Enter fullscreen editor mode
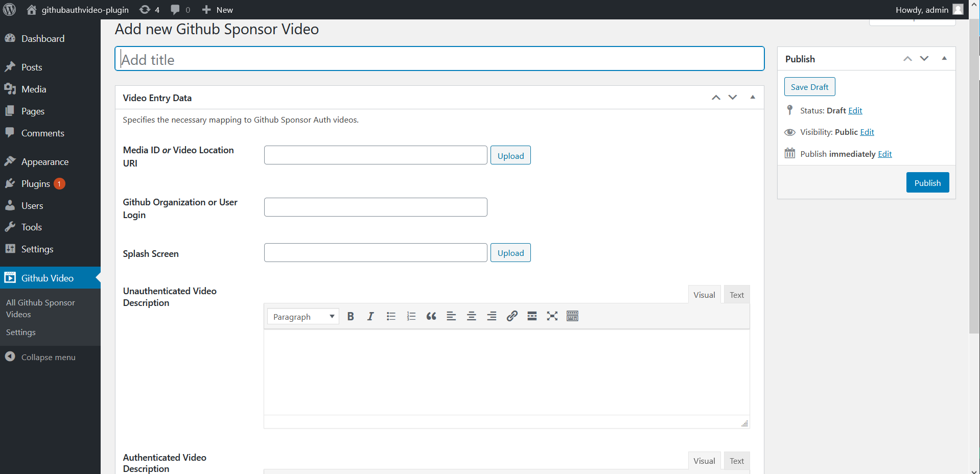This screenshot has height=474, width=980. [552, 316]
